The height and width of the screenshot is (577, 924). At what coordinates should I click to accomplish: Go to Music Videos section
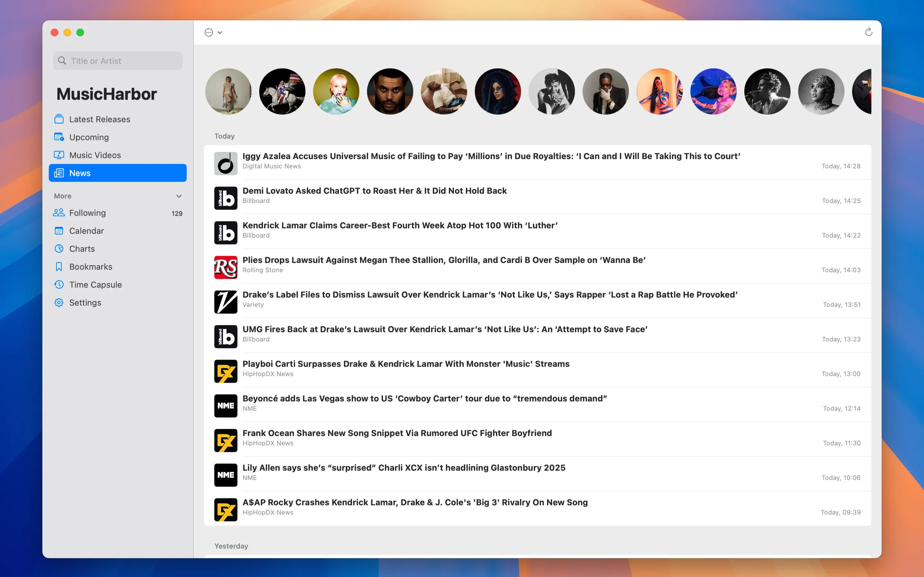pos(95,155)
